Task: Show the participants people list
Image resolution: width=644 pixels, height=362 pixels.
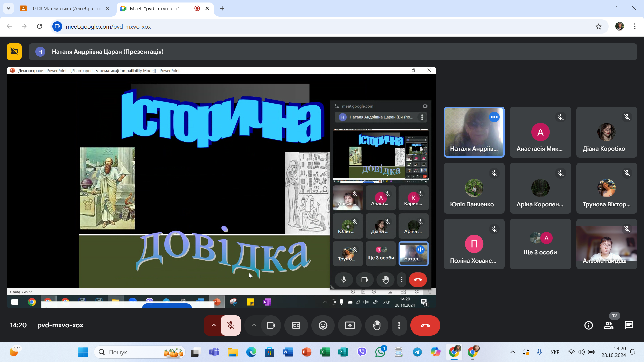Action: point(608,325)
